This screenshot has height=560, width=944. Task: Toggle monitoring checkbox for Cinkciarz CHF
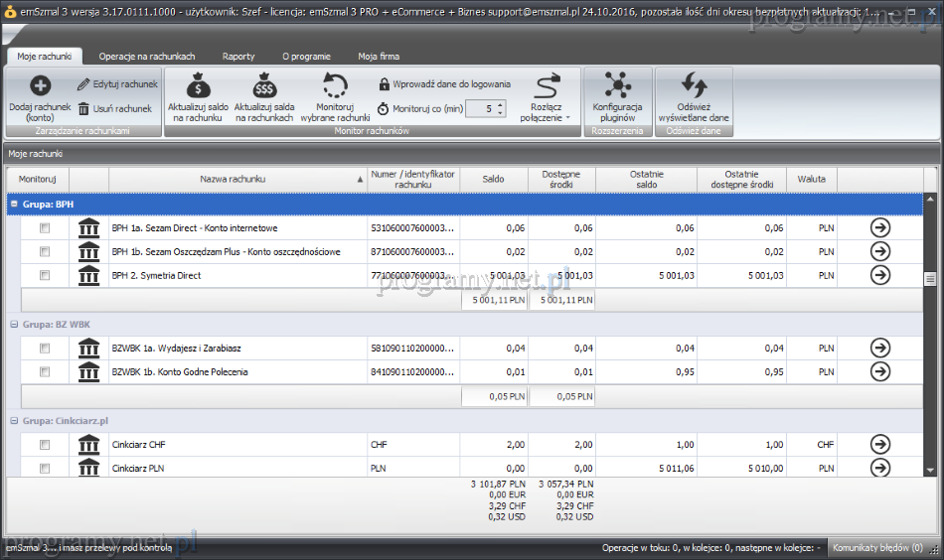pyautogui.click(x=45, y=445)
